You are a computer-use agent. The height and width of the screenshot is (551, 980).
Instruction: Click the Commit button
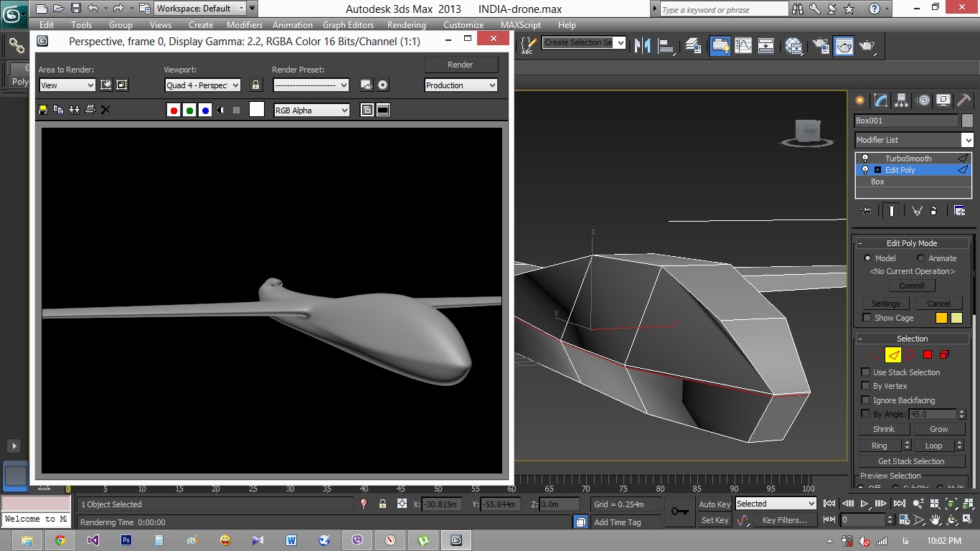(912, 286)
